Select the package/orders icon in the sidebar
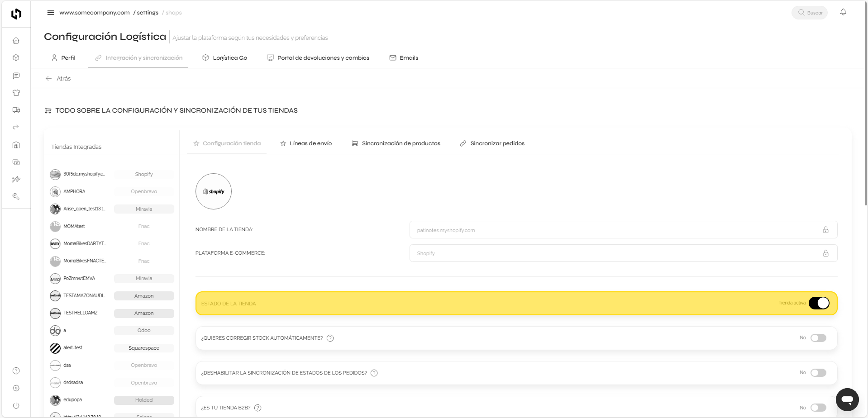The image size is (868, 418). (16, 57)
